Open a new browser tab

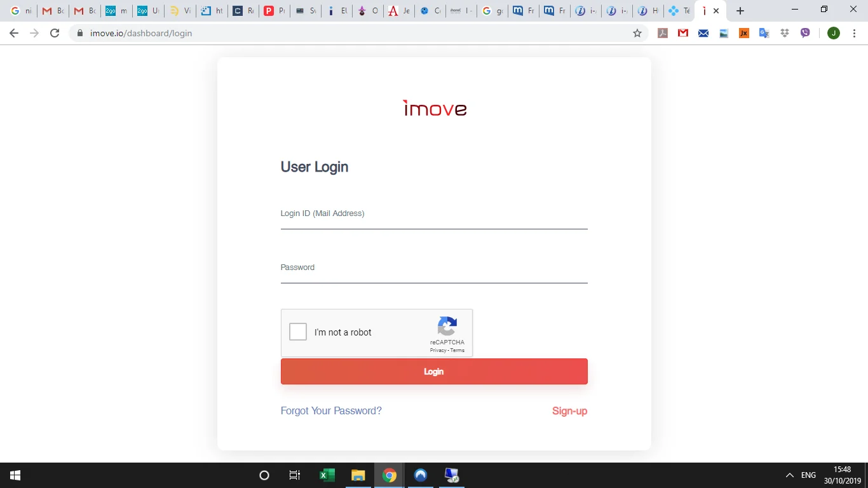(x=740, y=11)
